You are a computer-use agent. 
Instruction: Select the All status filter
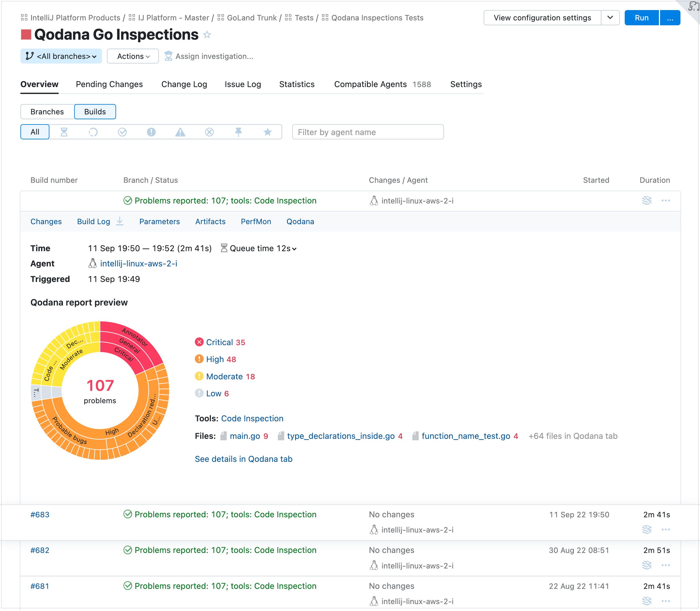[x=34, y=132]
